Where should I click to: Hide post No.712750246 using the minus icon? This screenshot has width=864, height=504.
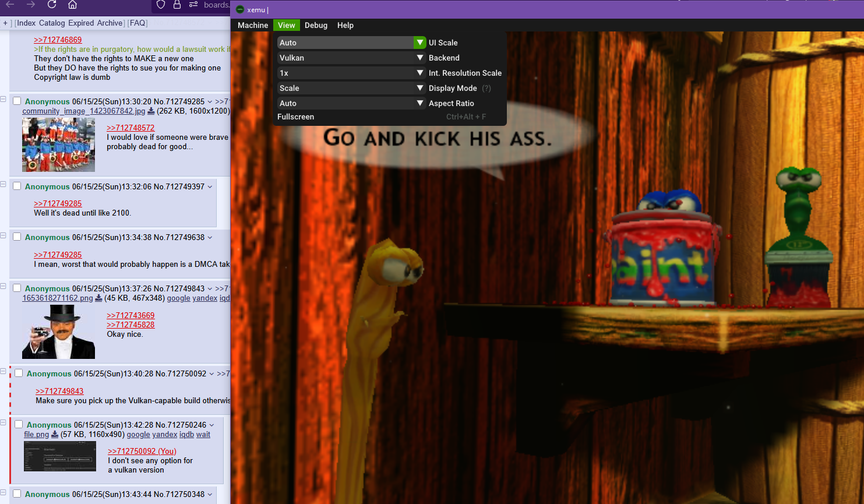tap(3, 423)
